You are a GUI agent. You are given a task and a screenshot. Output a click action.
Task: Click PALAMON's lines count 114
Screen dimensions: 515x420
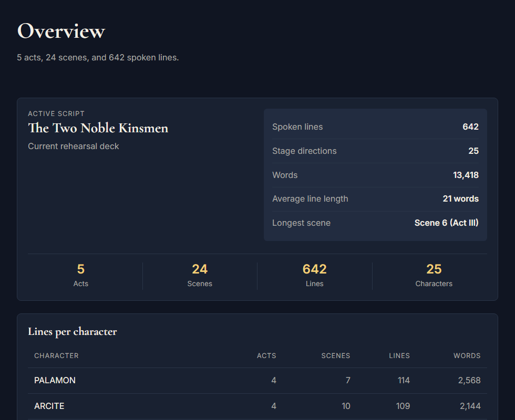click(x=404, y=380)
